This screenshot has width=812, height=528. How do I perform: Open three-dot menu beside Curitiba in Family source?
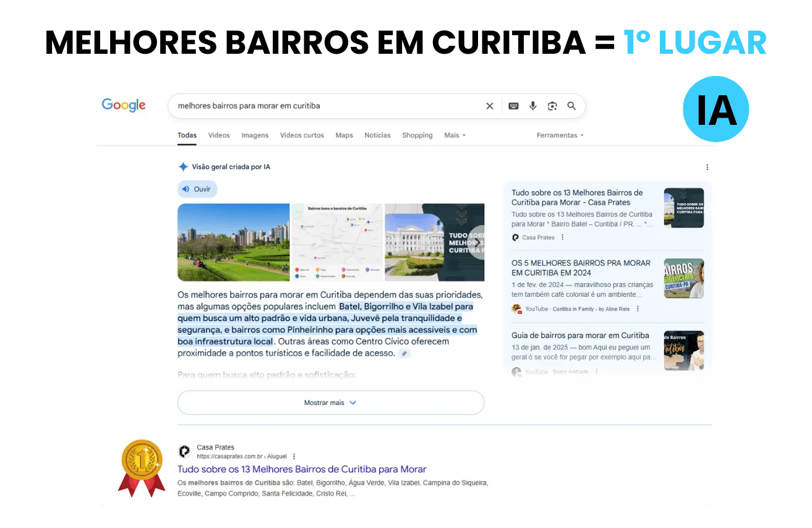point(638,309)
